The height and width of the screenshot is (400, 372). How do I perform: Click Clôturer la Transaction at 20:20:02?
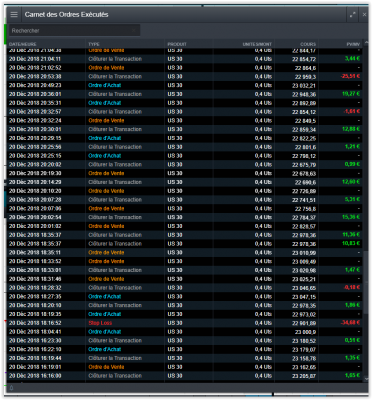coord(115,165)
